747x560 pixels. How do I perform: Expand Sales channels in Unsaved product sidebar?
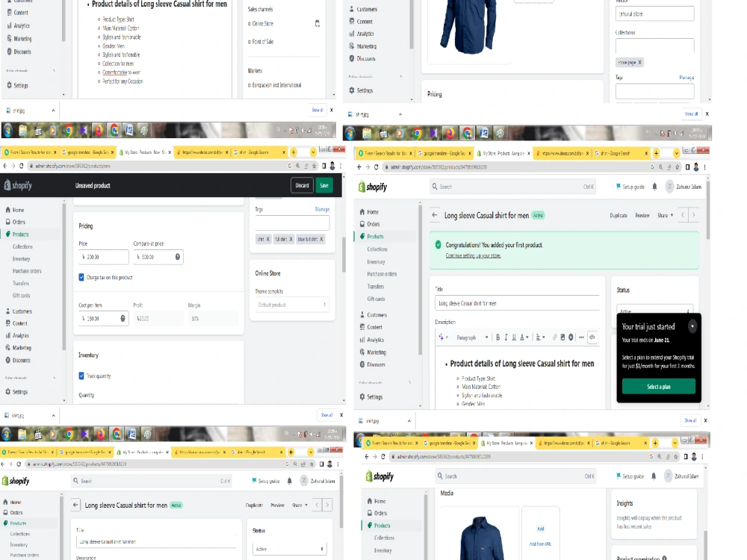tap(54, 378)
